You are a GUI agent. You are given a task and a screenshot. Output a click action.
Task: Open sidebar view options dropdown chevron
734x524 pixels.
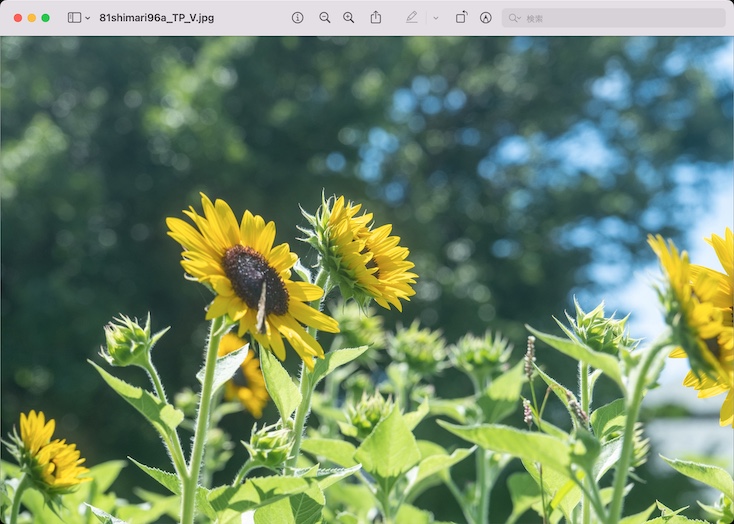[88, 18]
